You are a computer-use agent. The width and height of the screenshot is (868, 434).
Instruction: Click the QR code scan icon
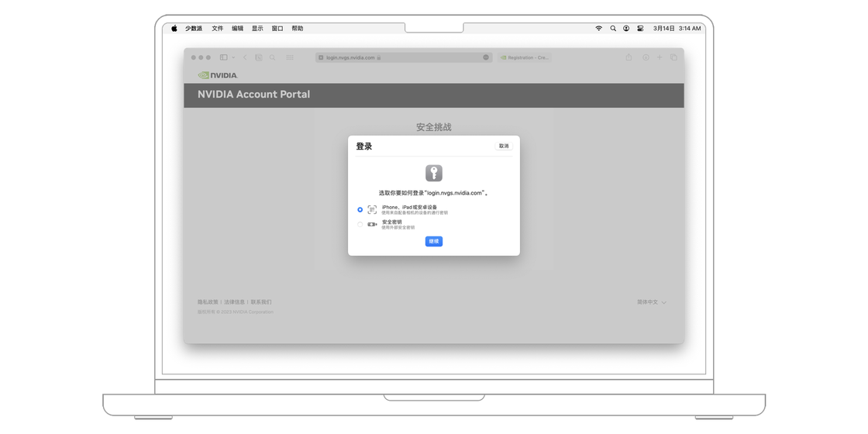tap(372, 210)
